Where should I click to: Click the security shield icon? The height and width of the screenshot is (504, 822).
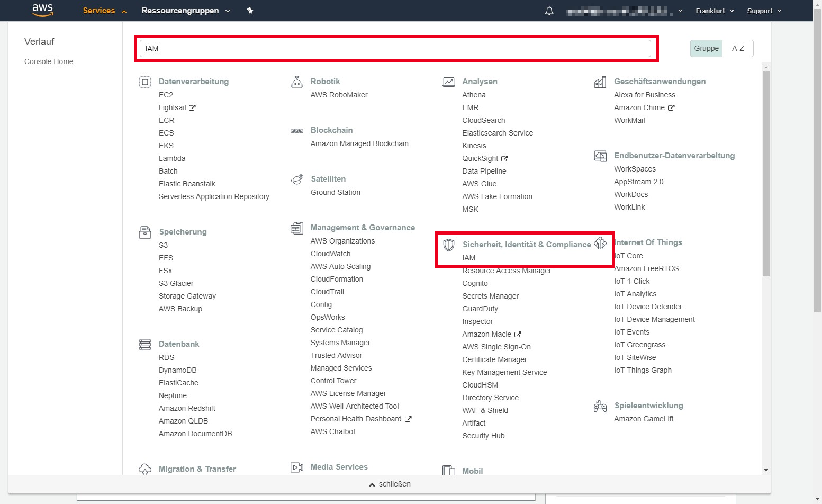449,245
